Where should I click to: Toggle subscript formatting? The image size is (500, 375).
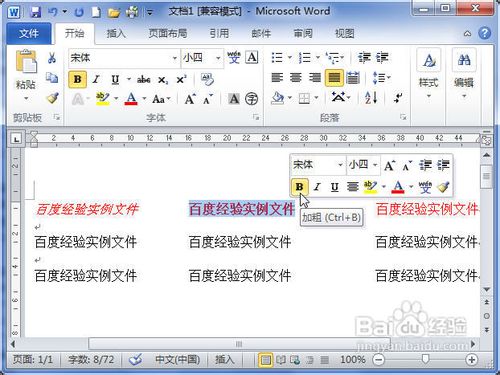[x=163, y=80]
